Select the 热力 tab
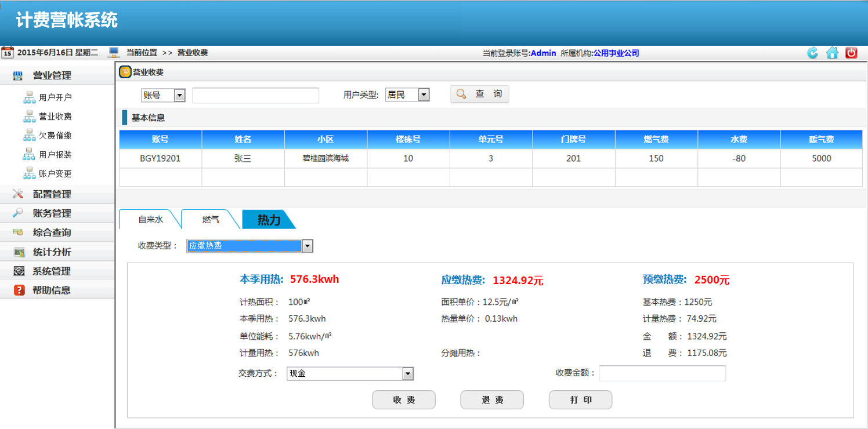868x429 pixels. (269, 220)
